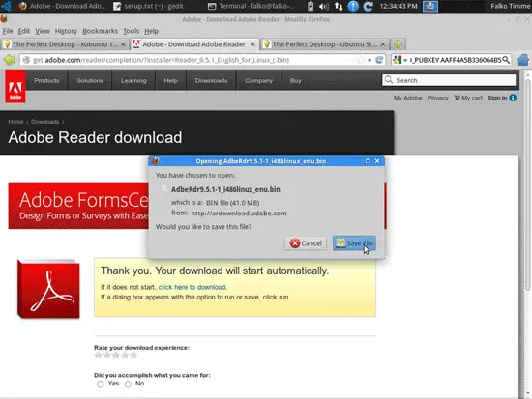Close the Adobe Reader tab
532x399 pixels.
coord(252,44)
